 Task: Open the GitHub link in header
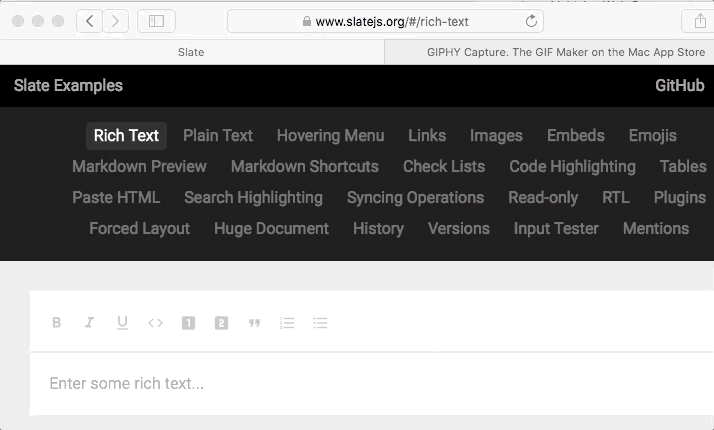click(x=679, y=85)
